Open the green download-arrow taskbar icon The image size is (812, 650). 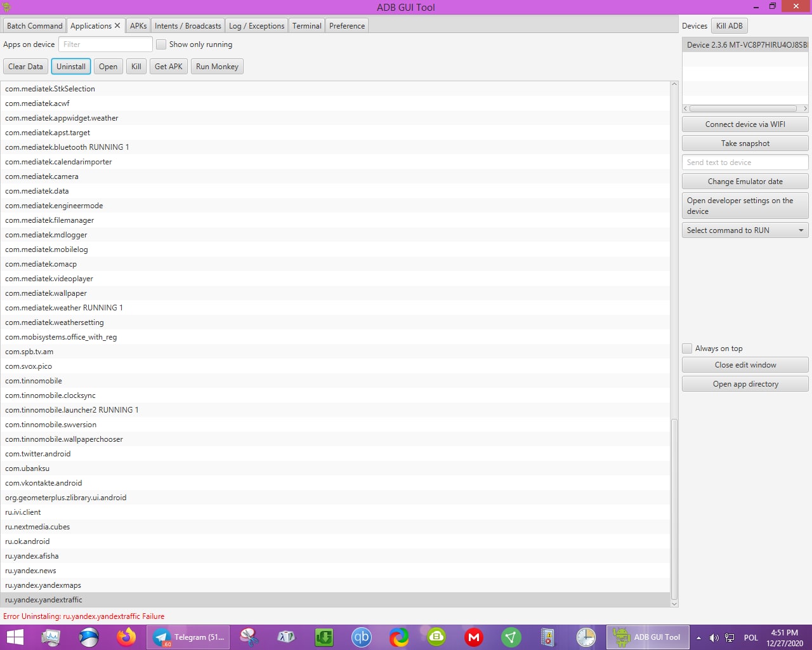pos(324,637)
